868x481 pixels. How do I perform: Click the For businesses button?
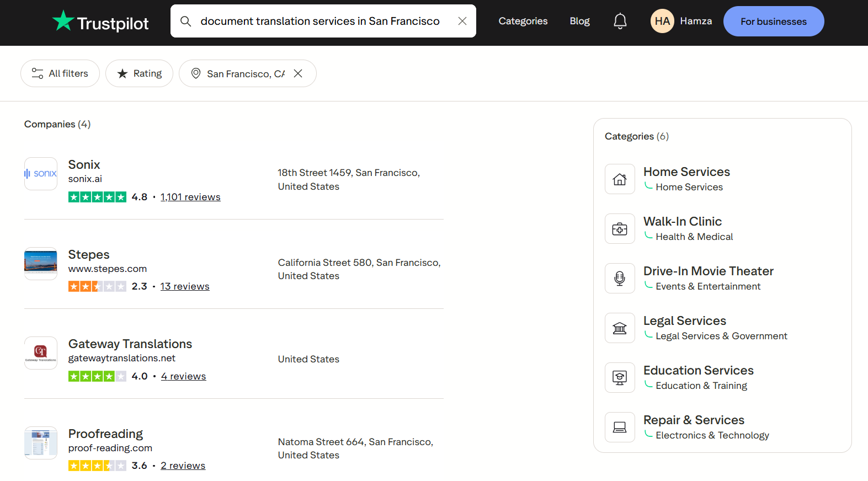pyautogui.click(x=773, y=22)
